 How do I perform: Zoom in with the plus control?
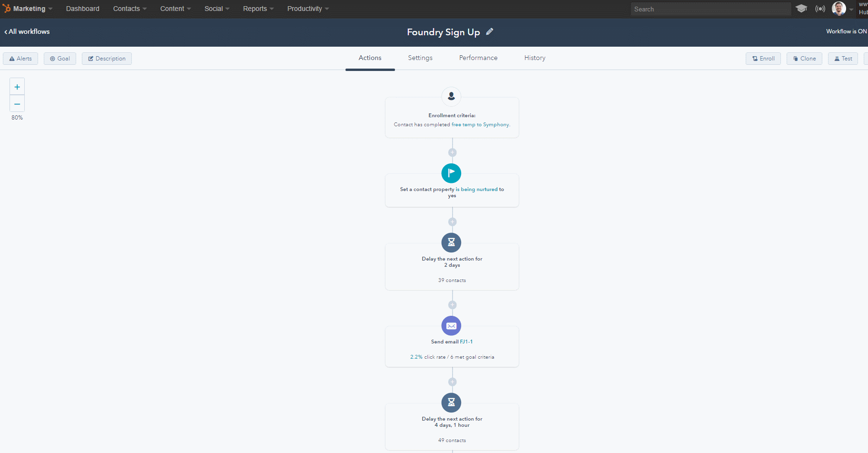17,86
